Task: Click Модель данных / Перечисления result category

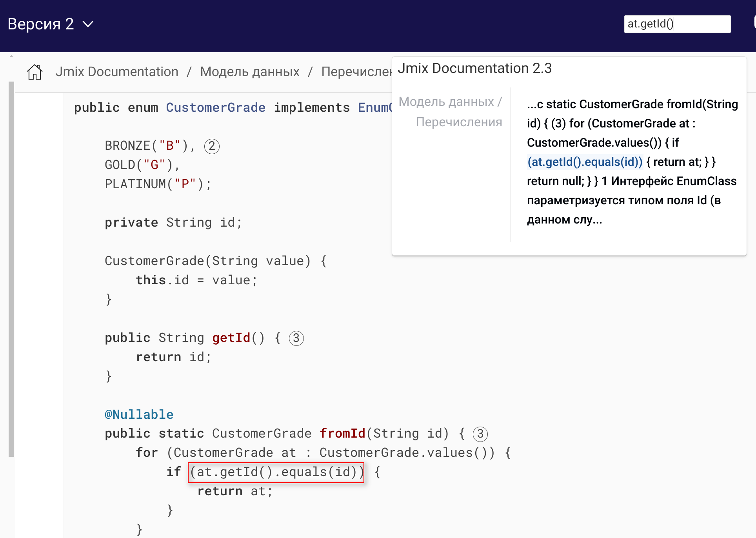Action: coord(451,112)
